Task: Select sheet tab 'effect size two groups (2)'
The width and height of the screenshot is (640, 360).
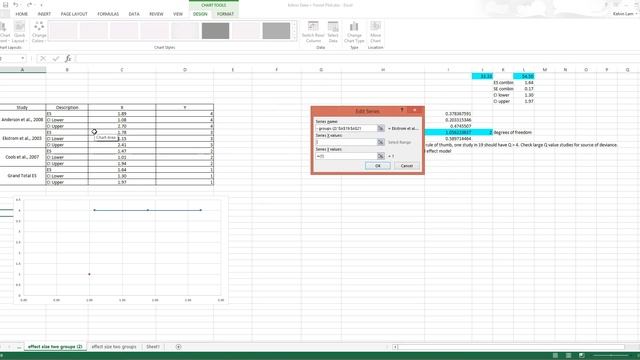Action: [55, 347]
